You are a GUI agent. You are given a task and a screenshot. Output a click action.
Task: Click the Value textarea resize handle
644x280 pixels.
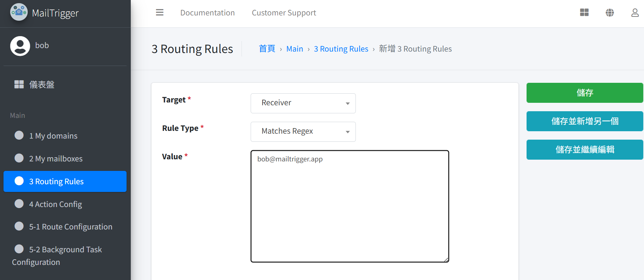point(446,260)
